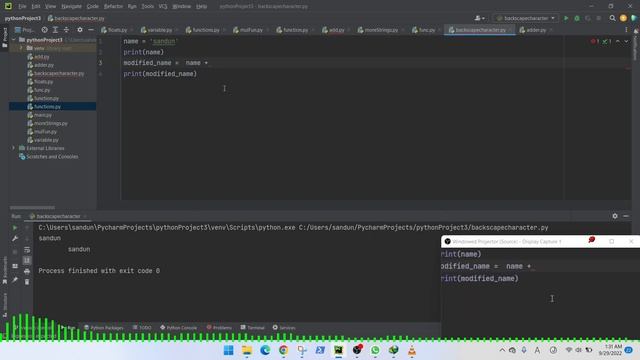
Task: Select add.py in project tree
Action: pos(41,57)
